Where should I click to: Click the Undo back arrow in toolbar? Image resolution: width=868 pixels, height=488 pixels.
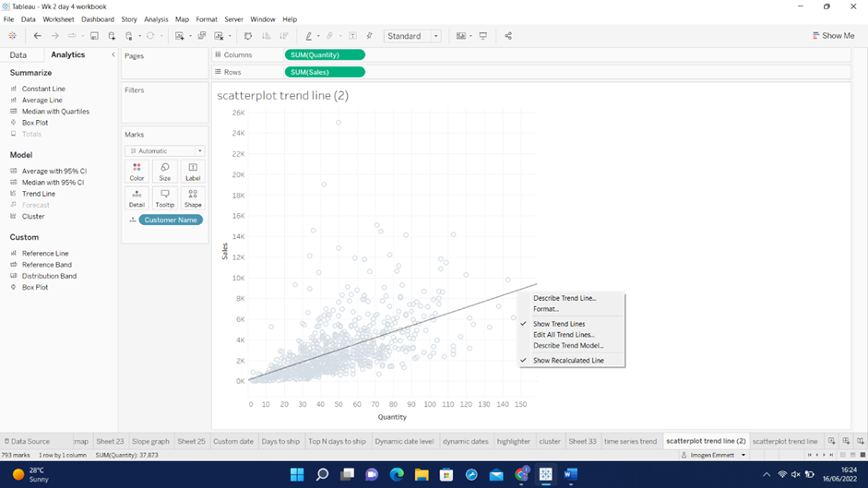37,36
